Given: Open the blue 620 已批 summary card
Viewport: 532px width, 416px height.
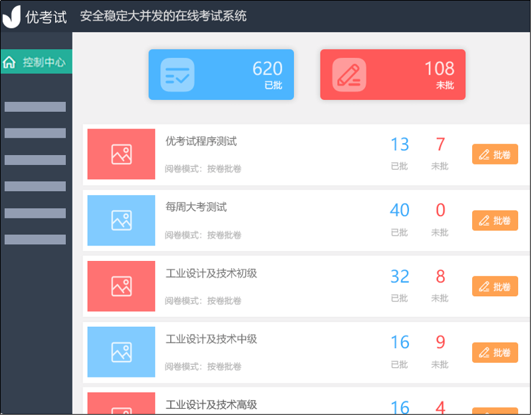Looking at the screenshot, I should 221,75.
